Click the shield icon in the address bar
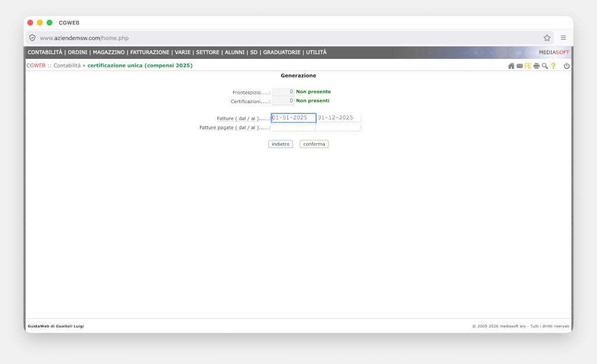Image resolution: width=597 pixels, height=364 pixels. 33,38
